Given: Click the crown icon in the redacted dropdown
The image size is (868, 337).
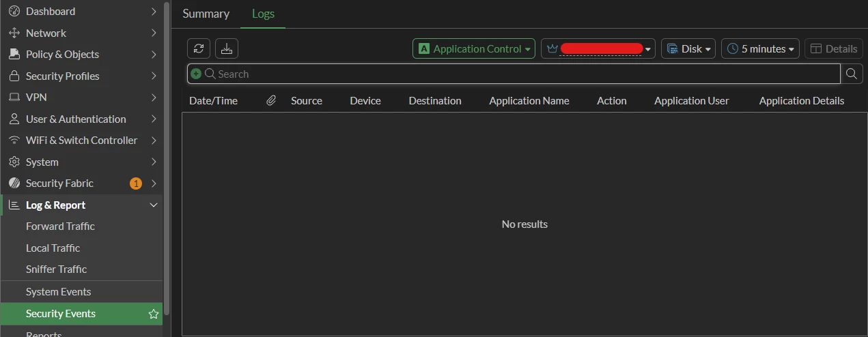Looking at the screenshot, I should [552, 49].
